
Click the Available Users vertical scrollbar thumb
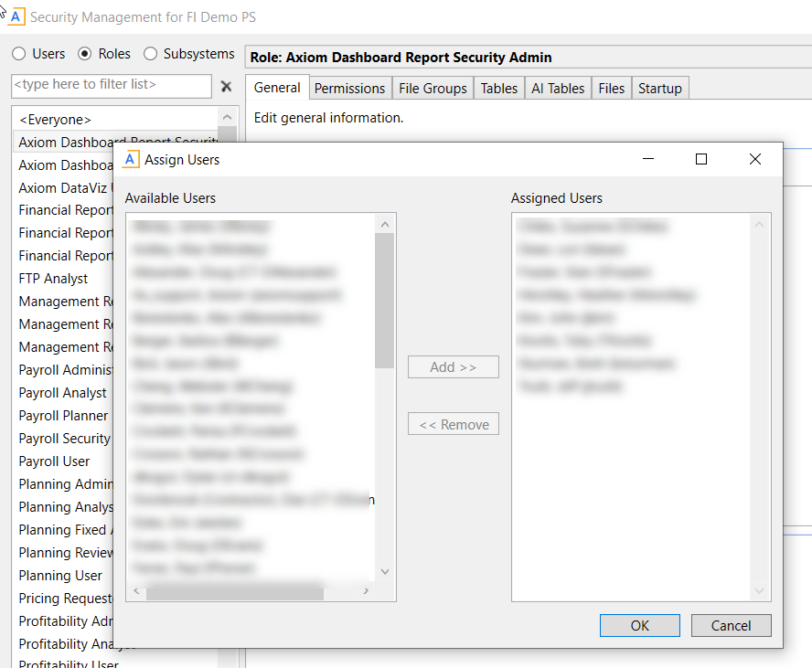[x=385, y=301]
